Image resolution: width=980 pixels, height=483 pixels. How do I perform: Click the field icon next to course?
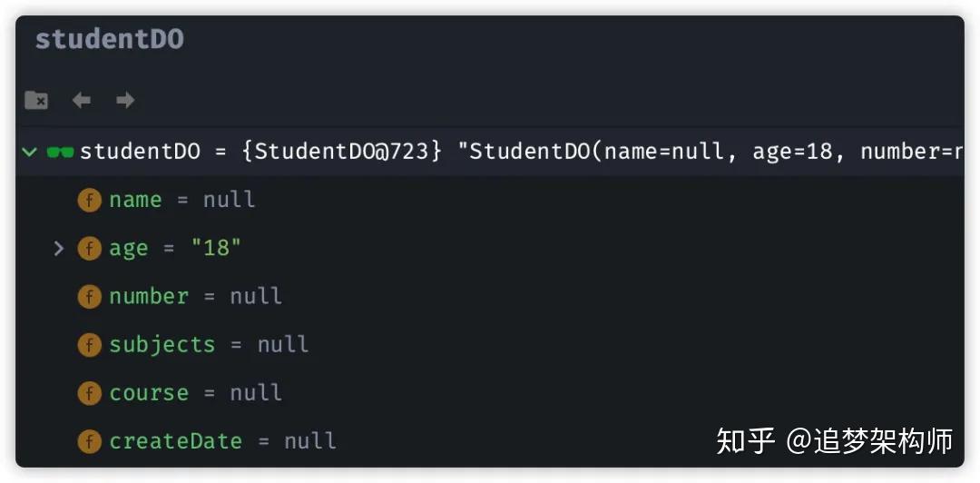89,393
